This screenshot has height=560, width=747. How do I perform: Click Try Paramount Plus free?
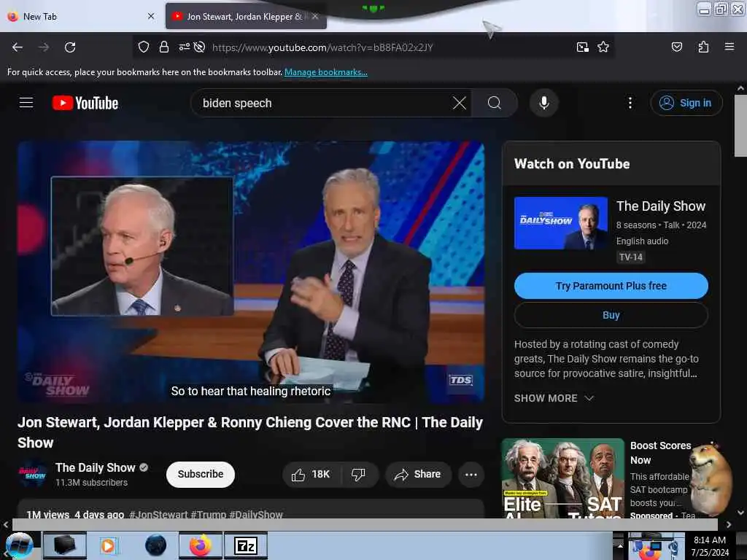point(611,286)
